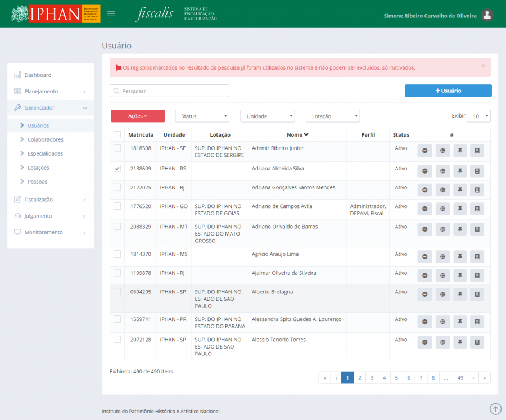
Task: Open Colaboradores in the sidebar
Action: tap(46, 139)
